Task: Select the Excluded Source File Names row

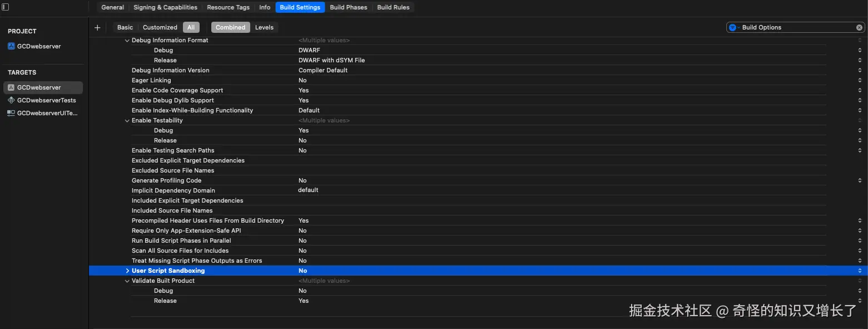Action: (478, 170)
